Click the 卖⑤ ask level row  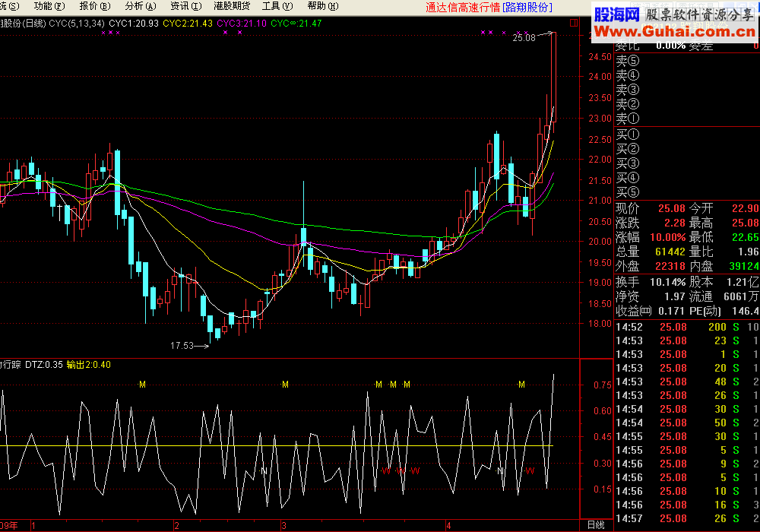[687, 61]
